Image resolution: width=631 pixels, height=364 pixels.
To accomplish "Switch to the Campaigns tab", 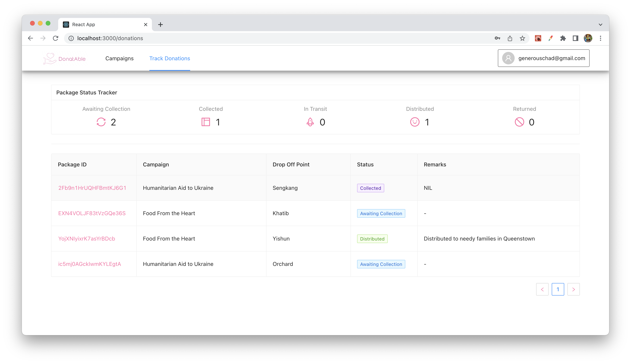I will [119, 59].
